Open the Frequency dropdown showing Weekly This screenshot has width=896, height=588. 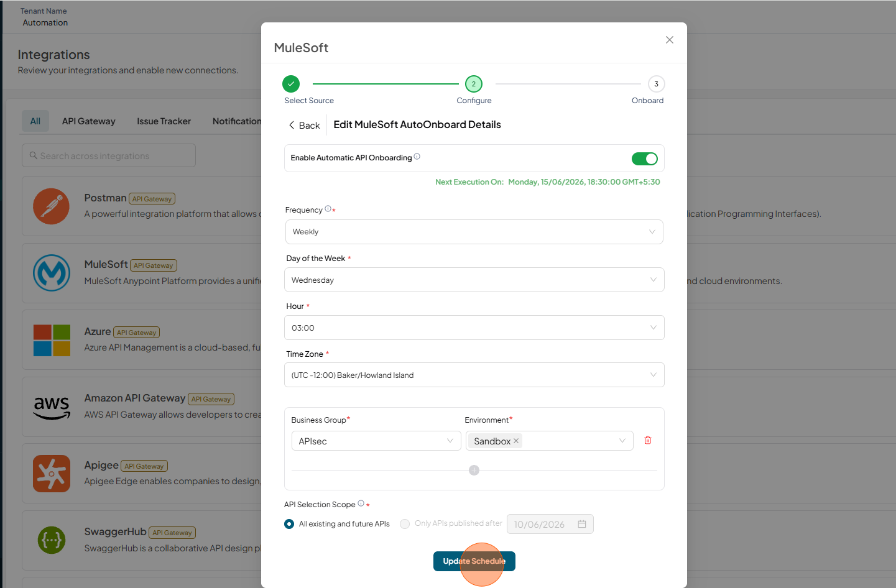pos(474,232)
